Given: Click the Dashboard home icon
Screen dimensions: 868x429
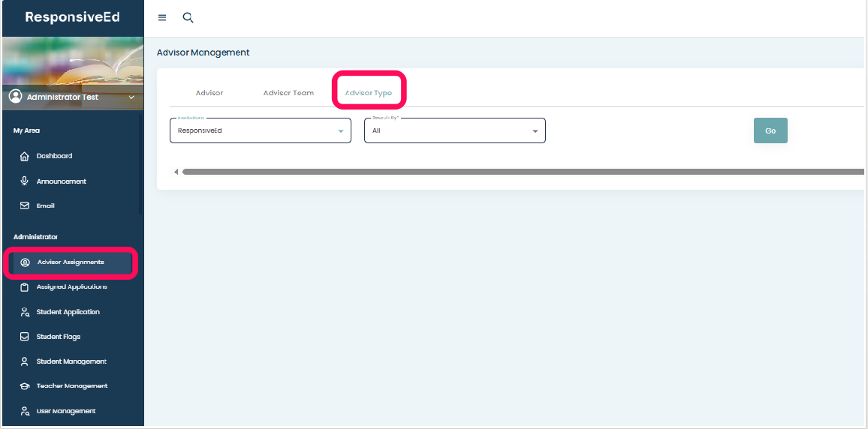Looking at the screenshot, I should tap(24, 156).
